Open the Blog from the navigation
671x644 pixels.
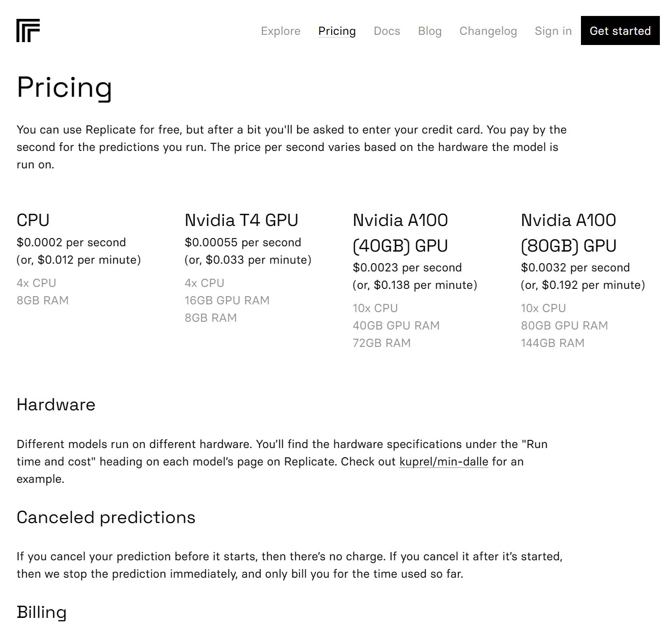pos(429,31)
